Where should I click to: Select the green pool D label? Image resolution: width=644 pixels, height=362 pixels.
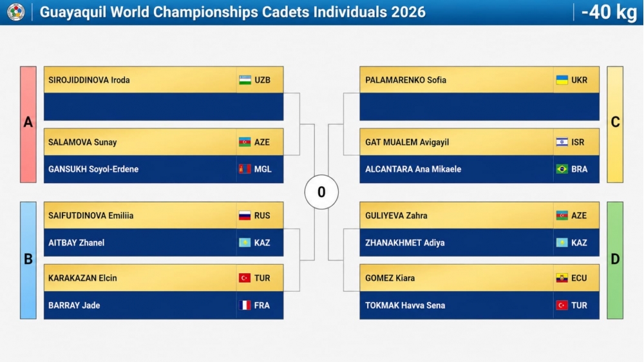pyautogui.click(x=615, y=260)
